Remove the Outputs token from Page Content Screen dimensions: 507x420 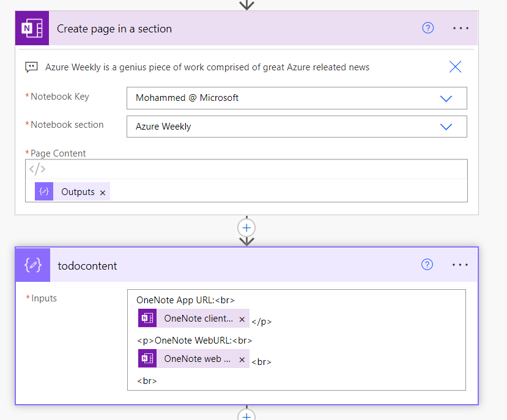click(103, 193)
